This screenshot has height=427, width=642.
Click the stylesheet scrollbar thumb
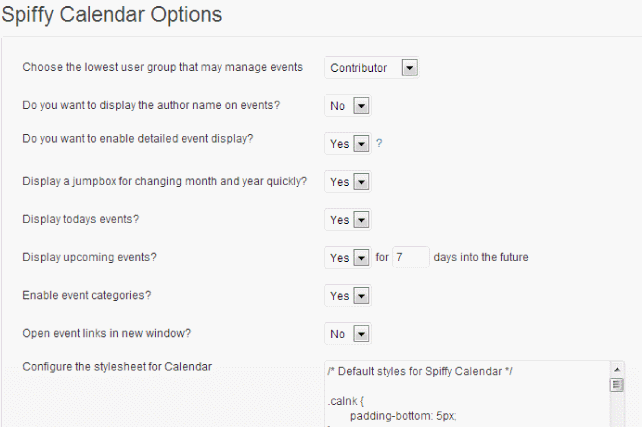[617, 385]
